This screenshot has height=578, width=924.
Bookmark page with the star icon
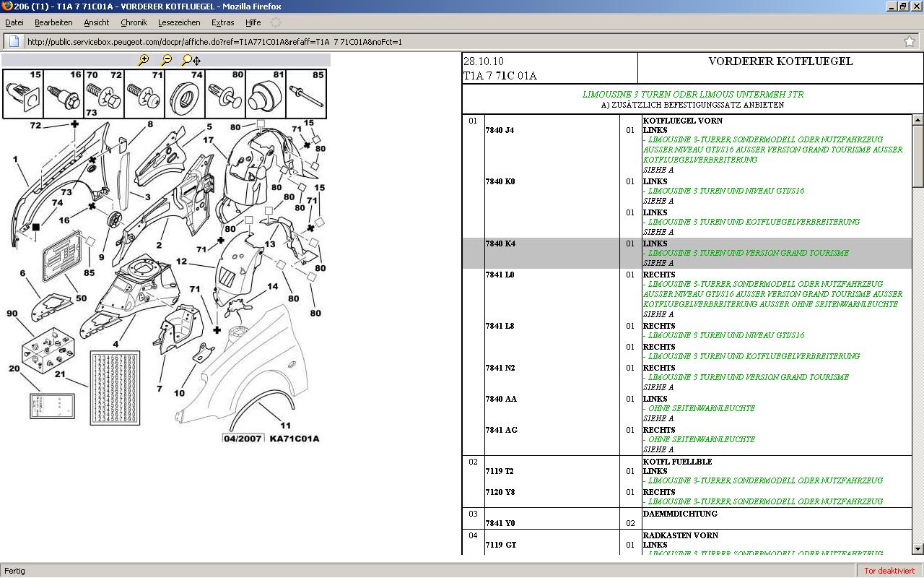[909, 41]
